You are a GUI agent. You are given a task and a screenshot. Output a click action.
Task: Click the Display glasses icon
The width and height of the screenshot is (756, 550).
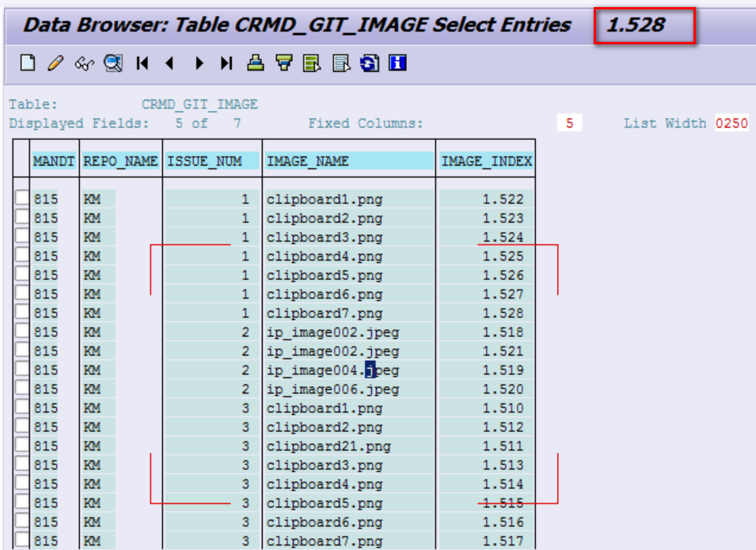point(84,63)
